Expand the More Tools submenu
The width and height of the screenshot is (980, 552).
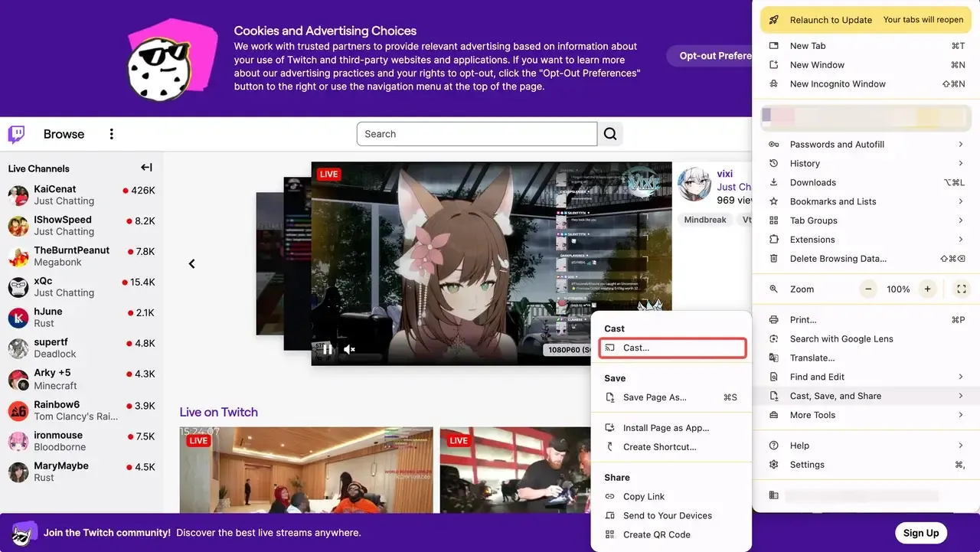coord(960,415)
